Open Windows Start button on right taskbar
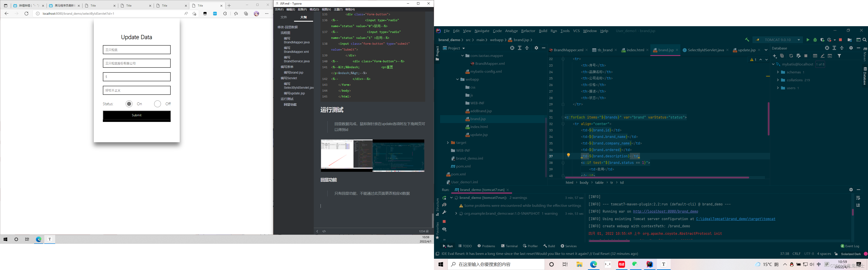 tap(440, 265)
